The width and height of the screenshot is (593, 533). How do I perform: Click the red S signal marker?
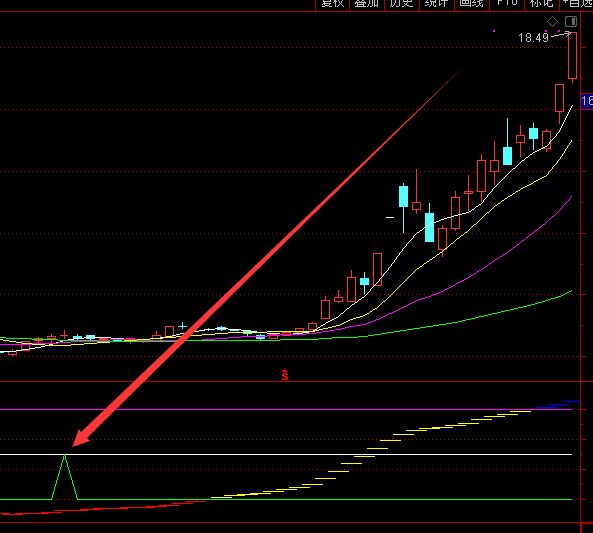285,375
